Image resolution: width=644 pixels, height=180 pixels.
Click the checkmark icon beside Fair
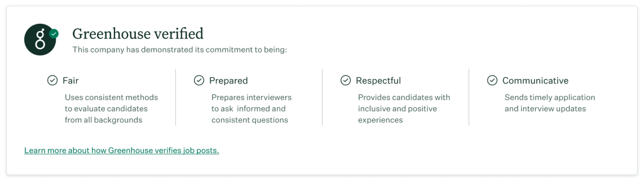[52, 80]
